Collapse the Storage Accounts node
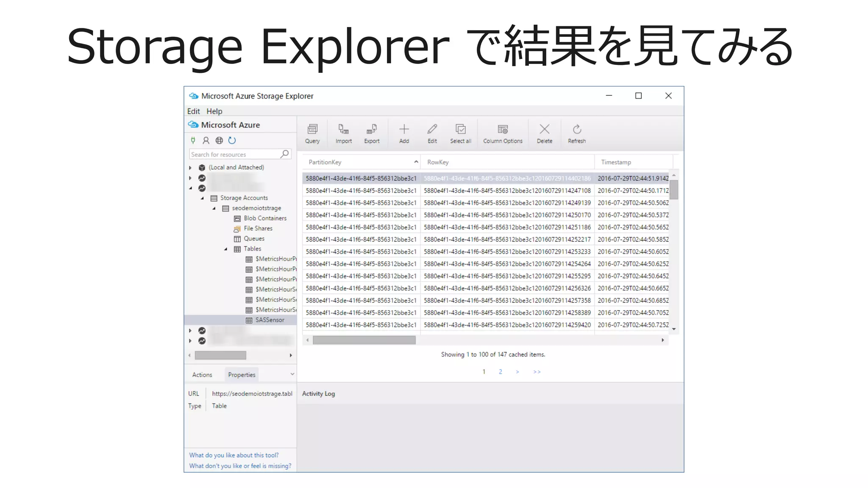Image resolution: width=868 pixels, height=488 pixels. 202,198
